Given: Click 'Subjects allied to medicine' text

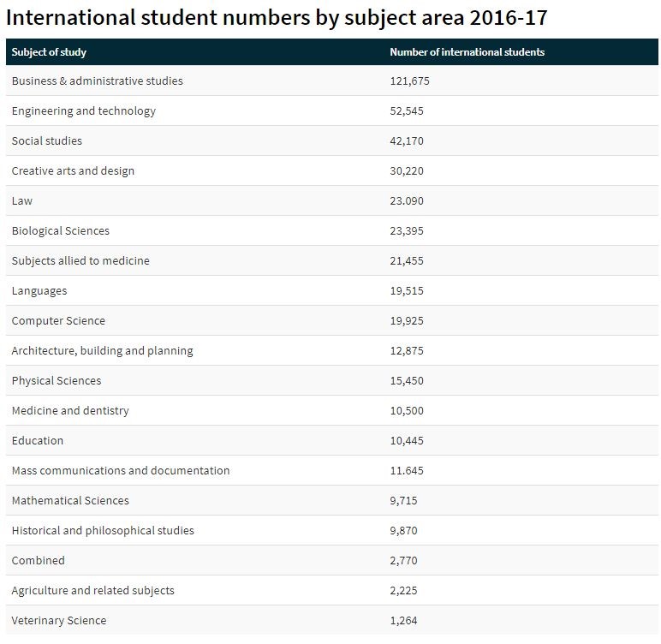Looking at the screenshot, I should coord(80,261).
